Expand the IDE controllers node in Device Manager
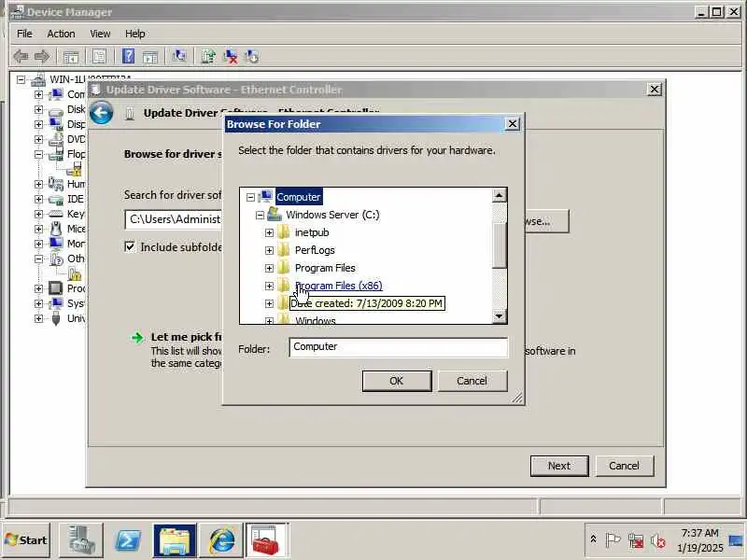This screenshot has width=747, height=560. coord(38,199)
